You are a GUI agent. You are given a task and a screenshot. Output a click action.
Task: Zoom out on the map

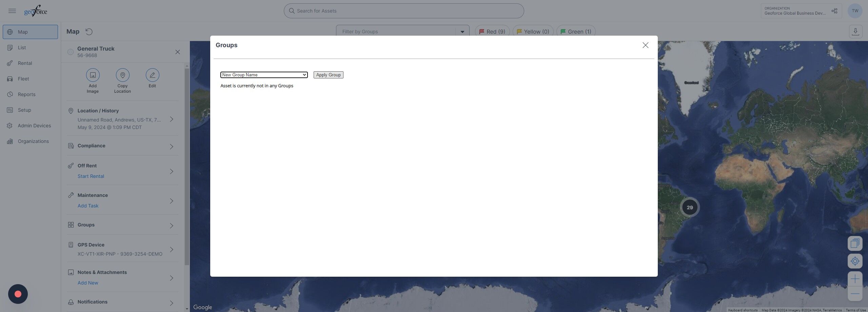tap(855, 294)
